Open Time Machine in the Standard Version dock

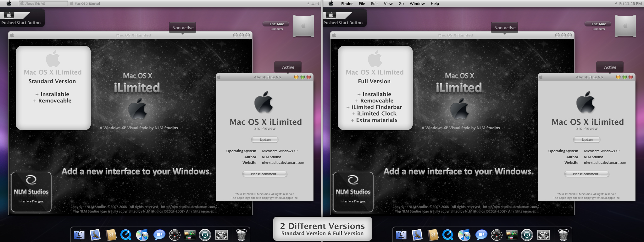pyautogui.click(x=205, y=235)
